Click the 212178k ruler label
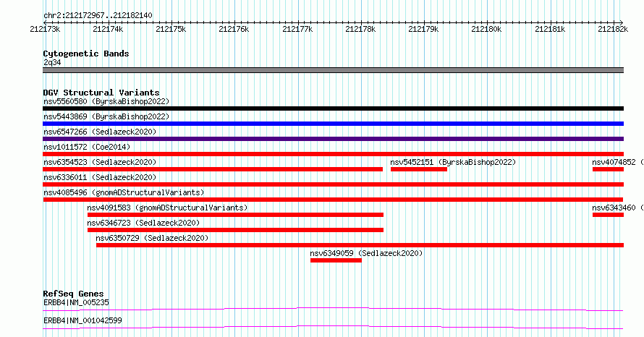This screenshot has height=337, width=644. pyautogui.click(x=360, y=29)
